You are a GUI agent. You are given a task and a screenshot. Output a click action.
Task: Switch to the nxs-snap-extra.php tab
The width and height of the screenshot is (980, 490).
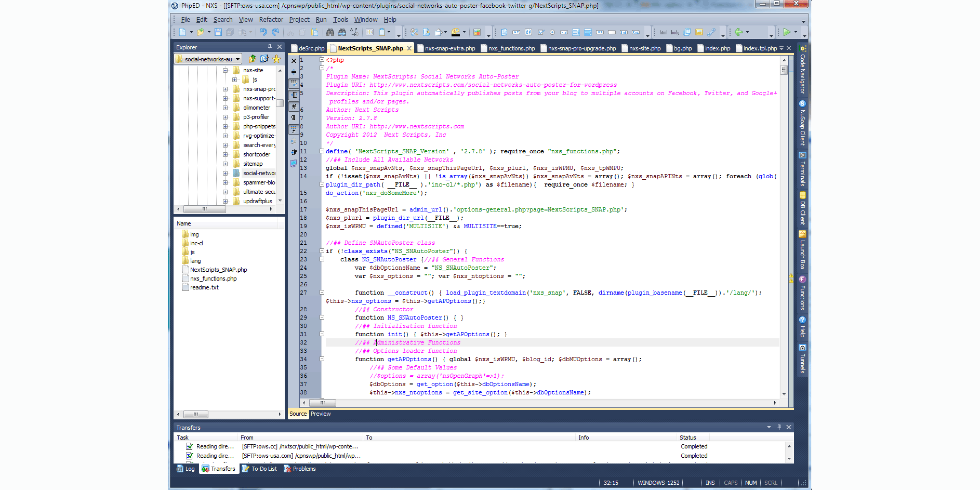(446, 48)
